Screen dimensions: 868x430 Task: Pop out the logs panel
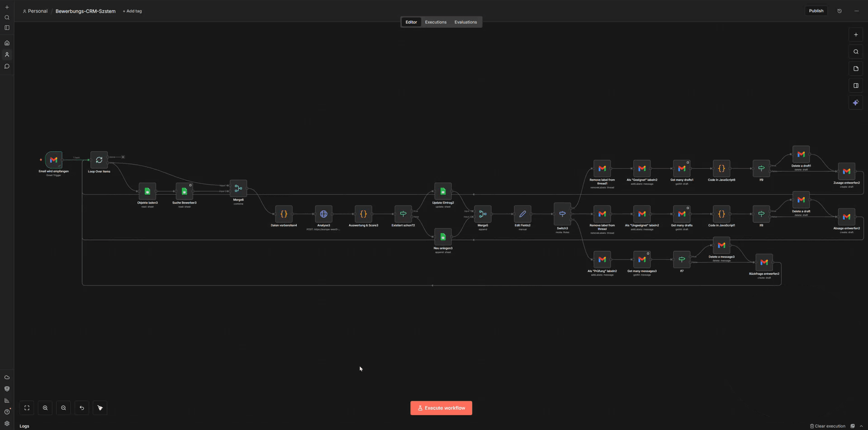tap(853, 426)
